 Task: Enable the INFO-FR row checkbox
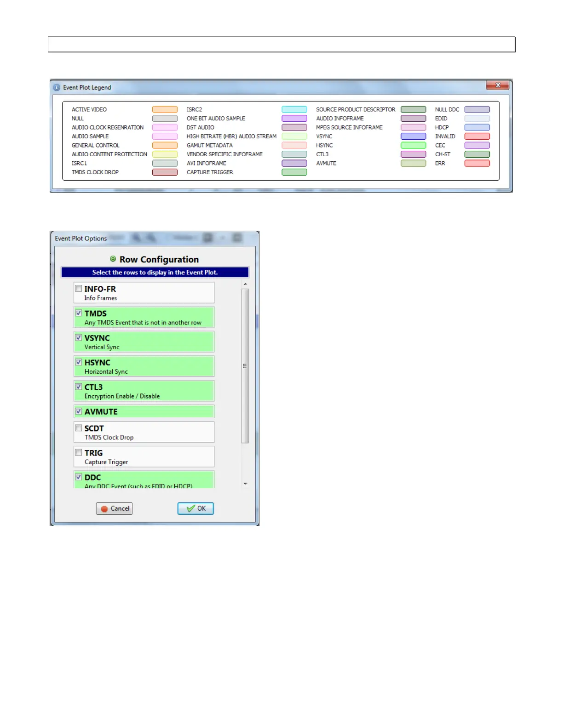pos(79,289)
